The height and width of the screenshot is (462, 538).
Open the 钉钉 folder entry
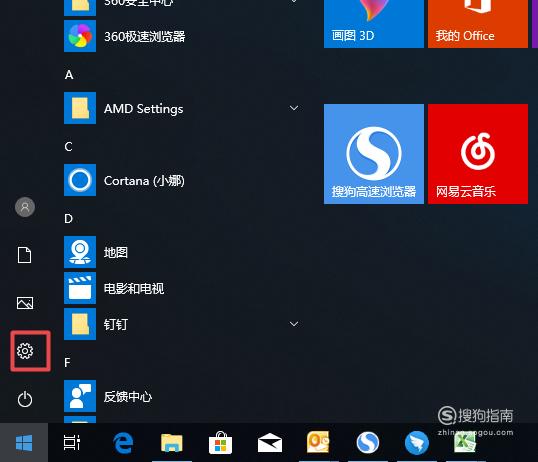184,324
